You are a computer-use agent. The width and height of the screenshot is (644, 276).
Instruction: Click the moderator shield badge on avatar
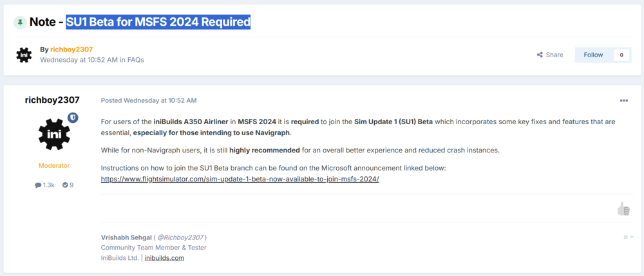click(x=73, y=118)
